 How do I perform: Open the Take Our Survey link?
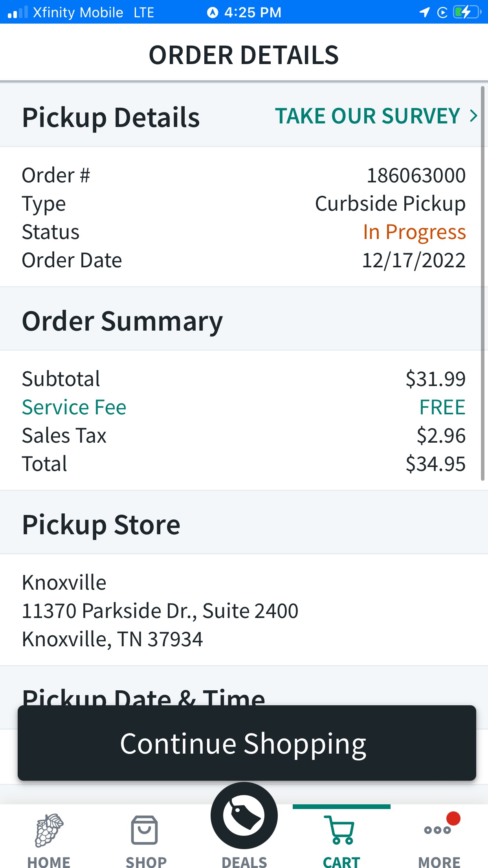(367, 116)
